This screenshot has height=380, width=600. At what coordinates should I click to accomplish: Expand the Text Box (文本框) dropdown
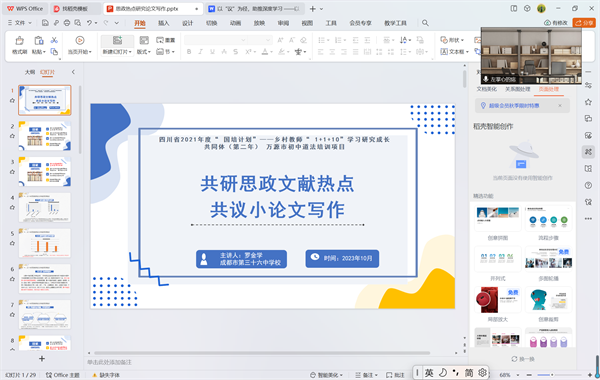click(x=454, y=52)
